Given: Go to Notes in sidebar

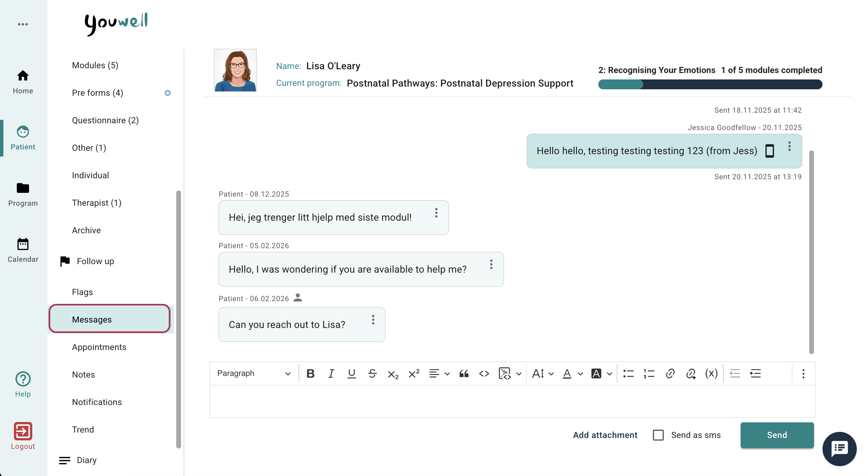Looking at the screenshot, I should tap(84, 374).
